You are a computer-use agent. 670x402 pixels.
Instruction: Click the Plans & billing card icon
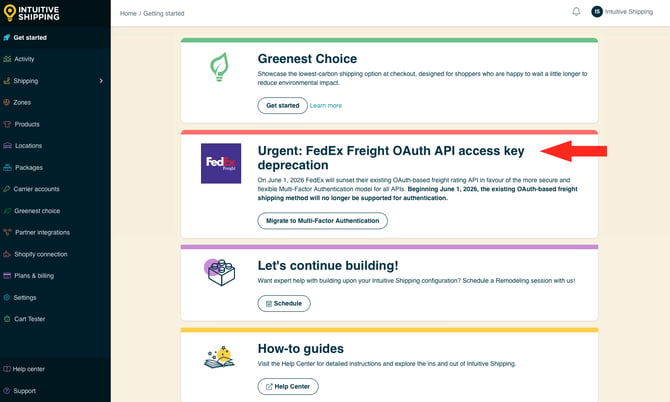[7, 276]
